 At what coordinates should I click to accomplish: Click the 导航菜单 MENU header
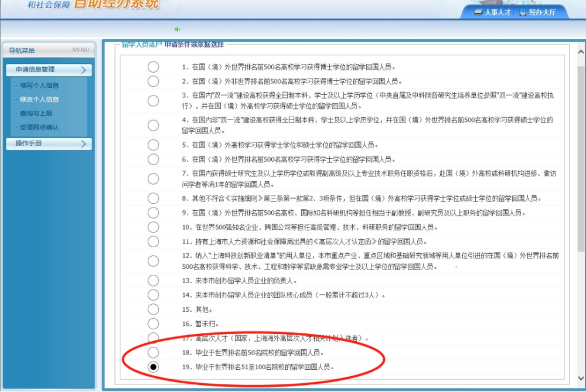(49, 50)
